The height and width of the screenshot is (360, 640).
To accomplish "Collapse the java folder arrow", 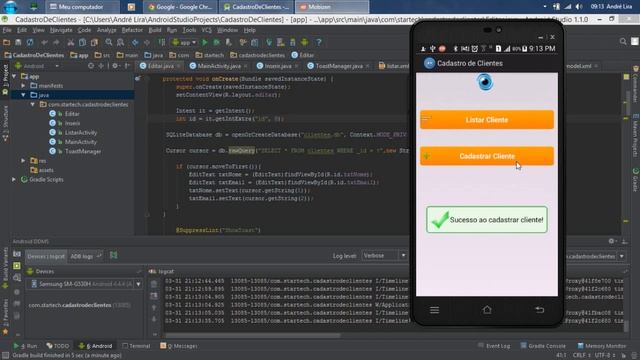I will coord(23,95).
